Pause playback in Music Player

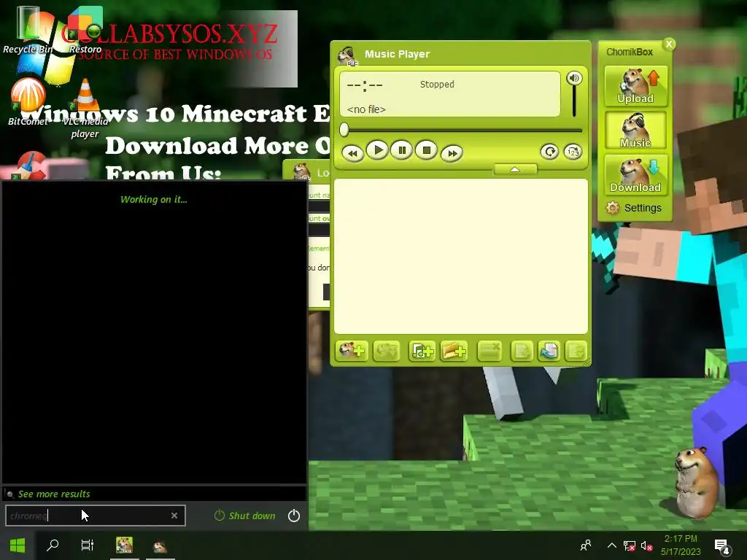pyautogui.click(x=402, y=150)
